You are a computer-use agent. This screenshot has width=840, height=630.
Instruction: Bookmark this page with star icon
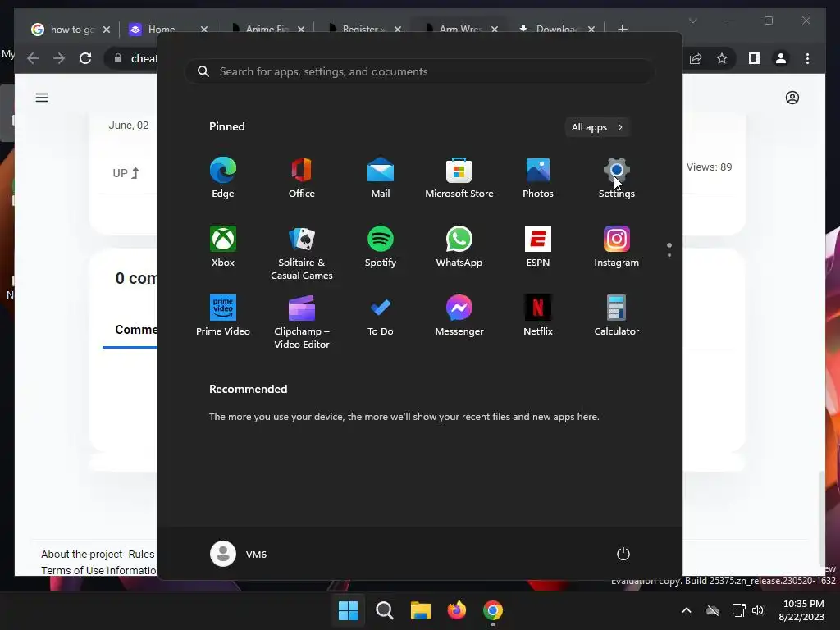pos(722,58)
